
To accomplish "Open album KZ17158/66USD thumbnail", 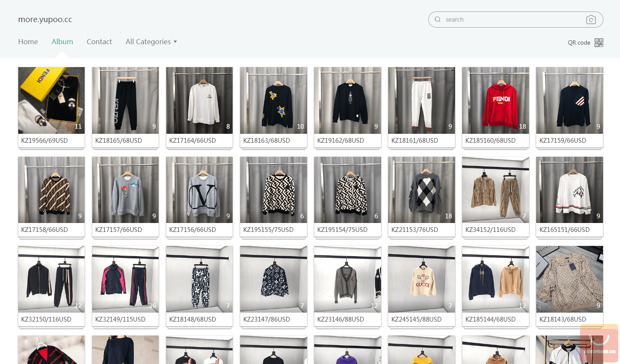I will click(51, 190).
